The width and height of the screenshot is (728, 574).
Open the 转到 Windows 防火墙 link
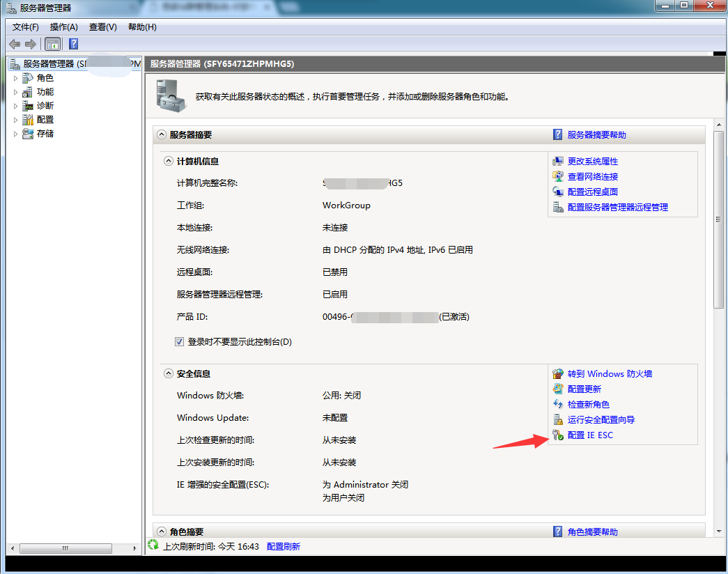pos(610,374)
